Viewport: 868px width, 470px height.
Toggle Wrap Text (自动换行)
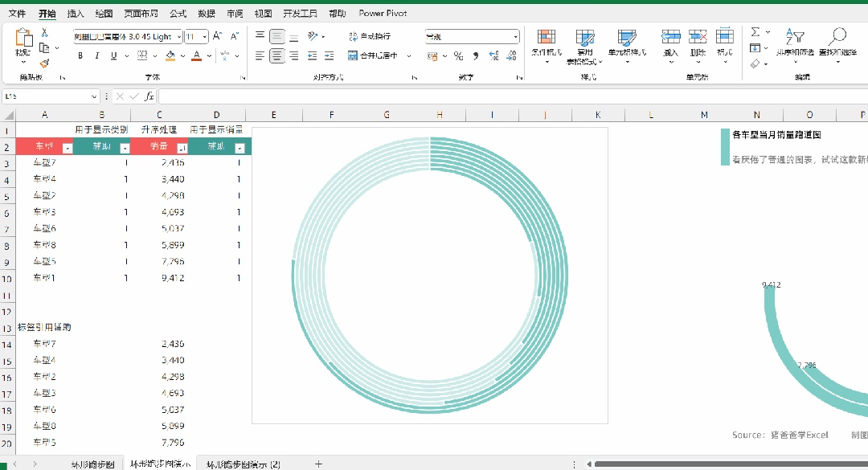pyautogui.click(x=369, y=36)
